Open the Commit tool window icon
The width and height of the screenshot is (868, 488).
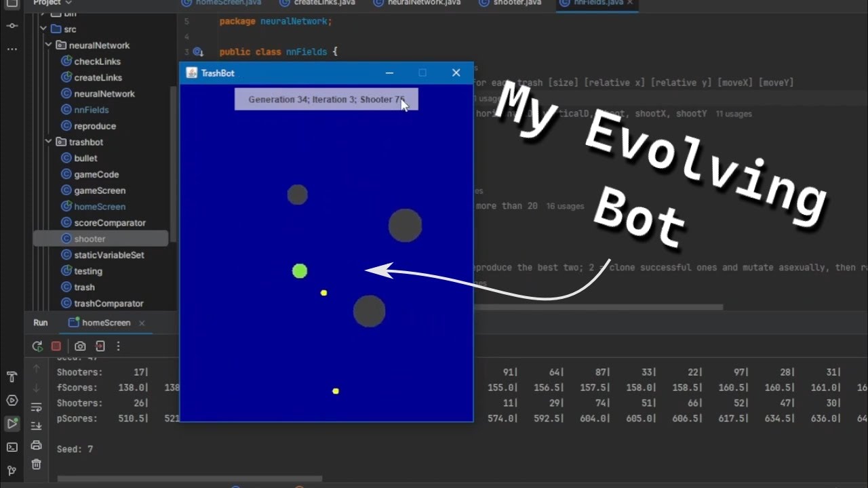tap(12, 25)
